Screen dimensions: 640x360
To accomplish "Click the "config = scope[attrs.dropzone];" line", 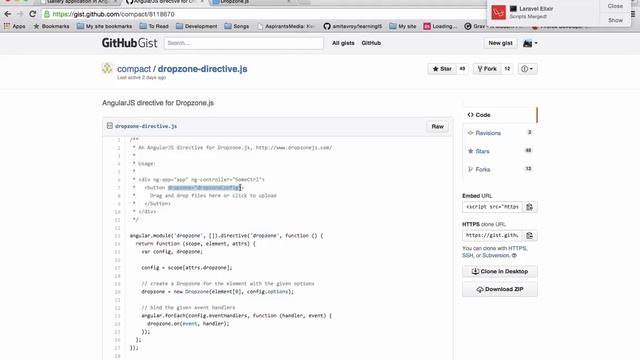I will coord(187,268).
